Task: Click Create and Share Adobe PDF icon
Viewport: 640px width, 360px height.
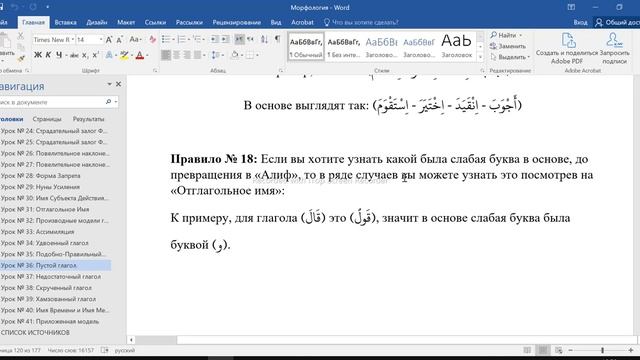Action: [x=567, y=48]
